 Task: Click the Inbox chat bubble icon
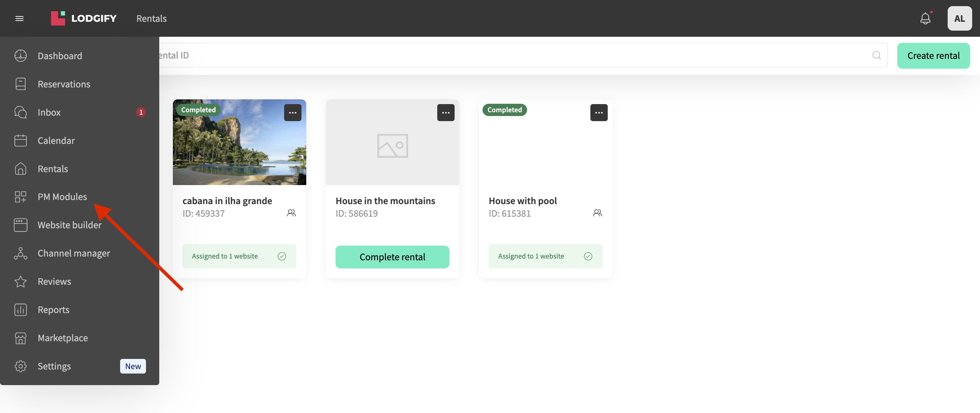click(x=20, y=112)
